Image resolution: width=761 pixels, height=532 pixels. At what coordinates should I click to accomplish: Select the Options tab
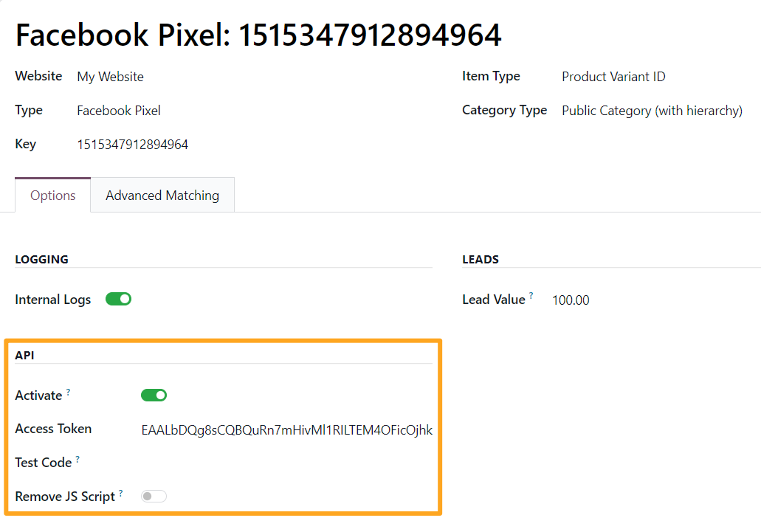click(53, 196)
